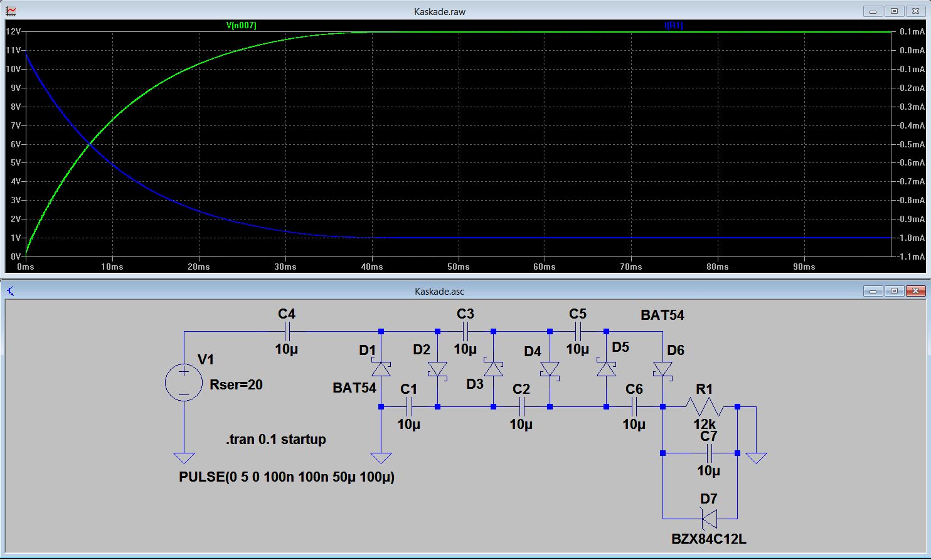Activate the Kaskade.asc title bar

440,291
